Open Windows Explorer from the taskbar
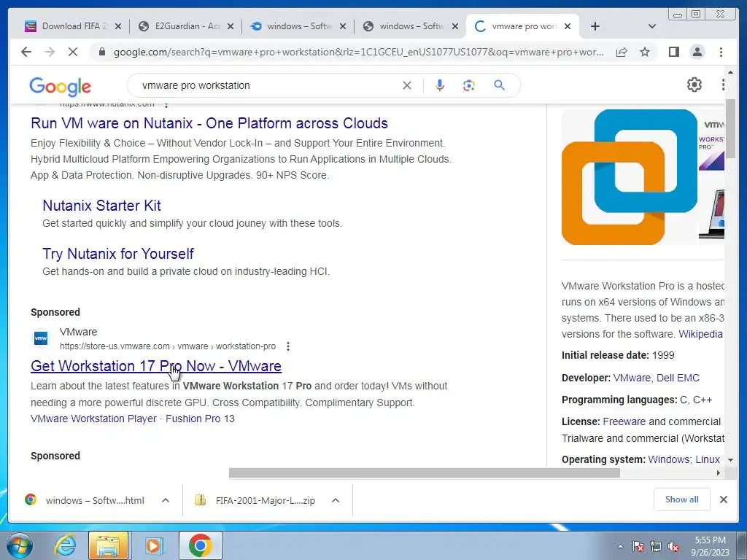This screenshot has width=747, height=560. click(108, 545)
